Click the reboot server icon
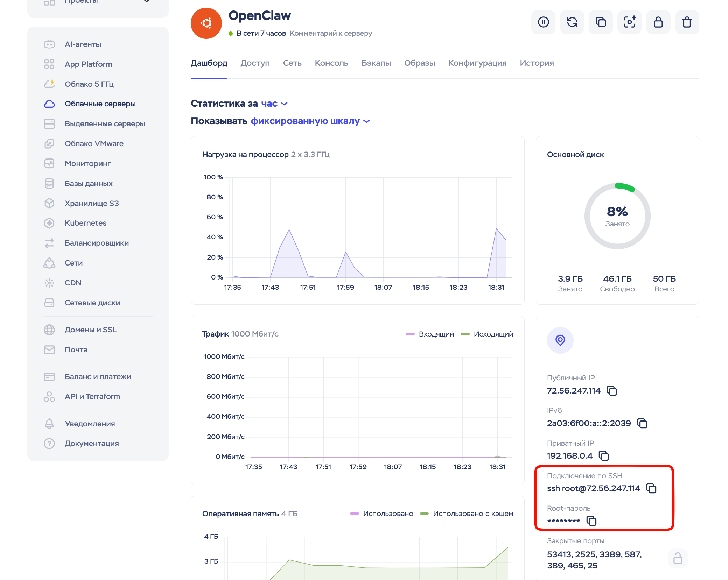This screenshot has height=580, width=728. coord(572,22)
